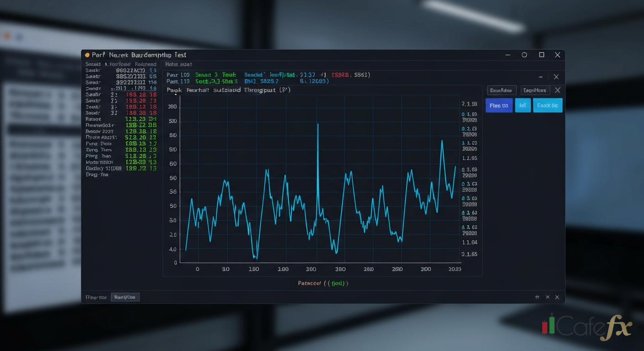644x351 pixels.
Task: Click the minimize dash icon on the results panel
Action: click(x=541, y=76)
